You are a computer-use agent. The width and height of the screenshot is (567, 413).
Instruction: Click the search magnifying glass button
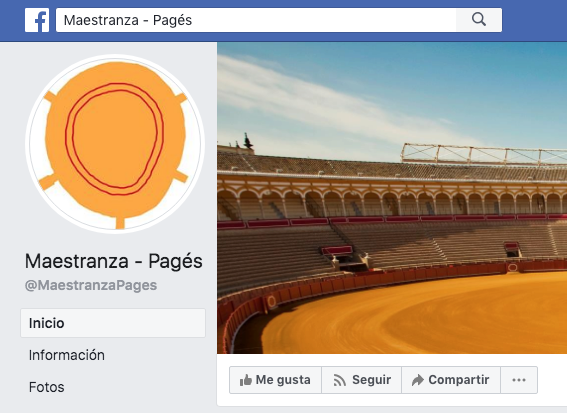coord(479,20)
